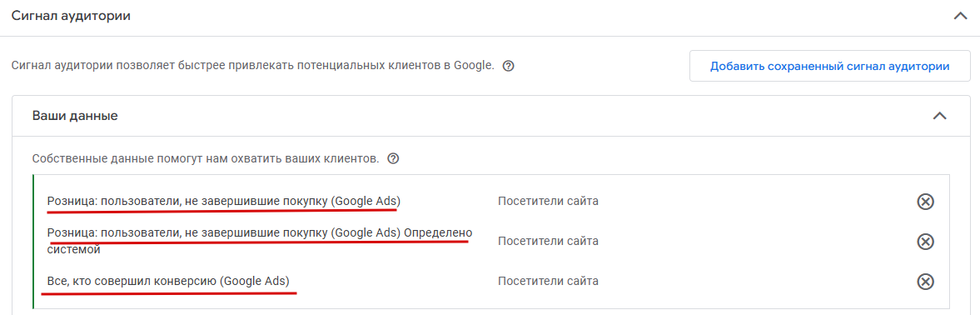
Task: Open help icon beside audience signal description
Action: point(508,66)
